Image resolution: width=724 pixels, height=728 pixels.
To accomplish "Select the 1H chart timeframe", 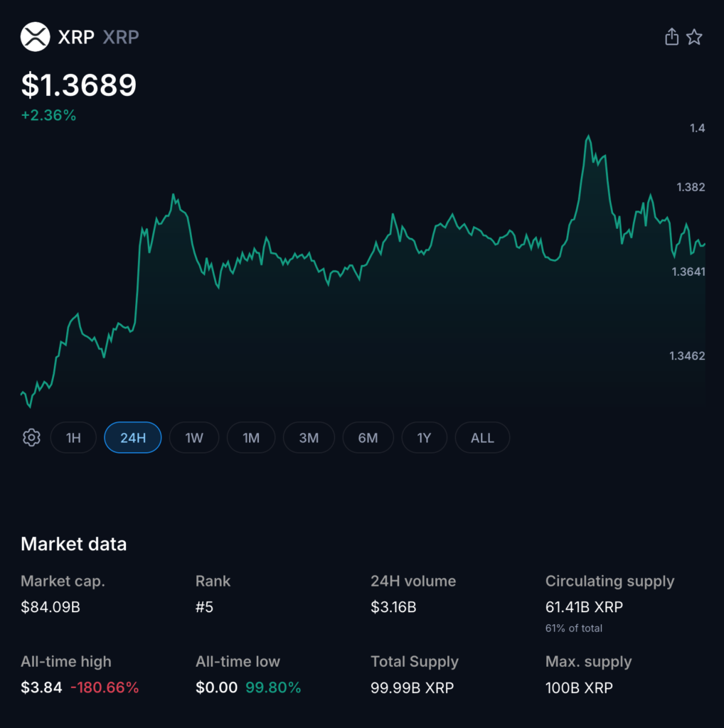I will tap(73, 437).
